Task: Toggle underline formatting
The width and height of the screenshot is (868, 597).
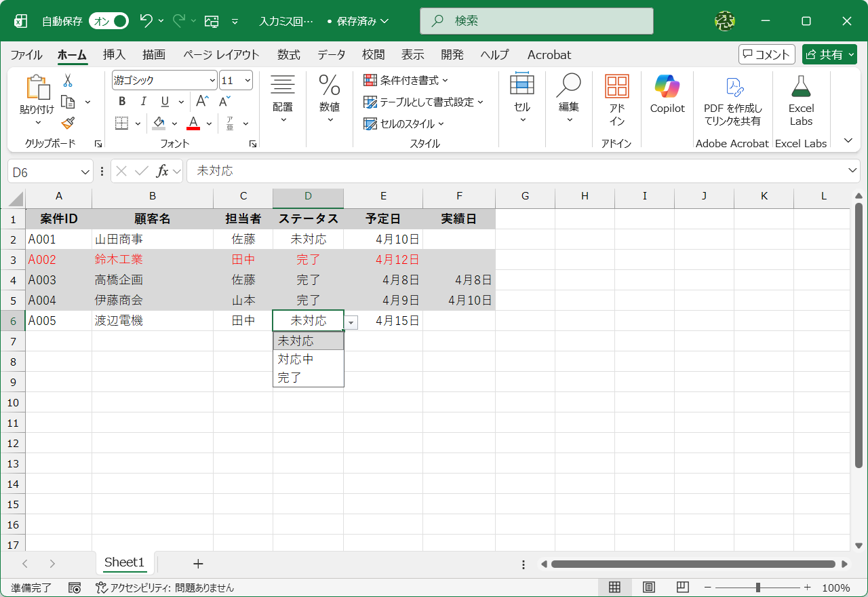Action: pos(163,101)
